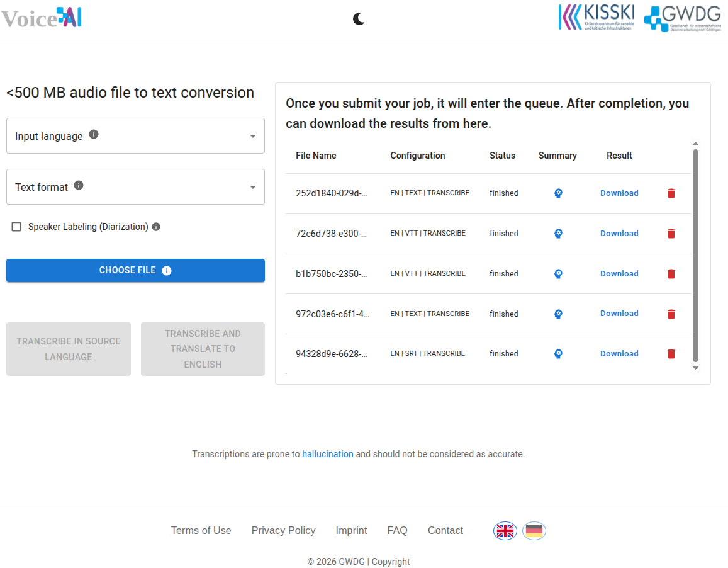Download the result for job 972c03e6-c6f1
The image size is (728, 568).
619,314
